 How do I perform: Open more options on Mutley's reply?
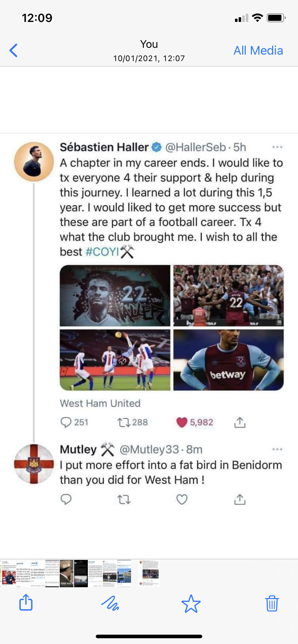click(x=277, y=449)
